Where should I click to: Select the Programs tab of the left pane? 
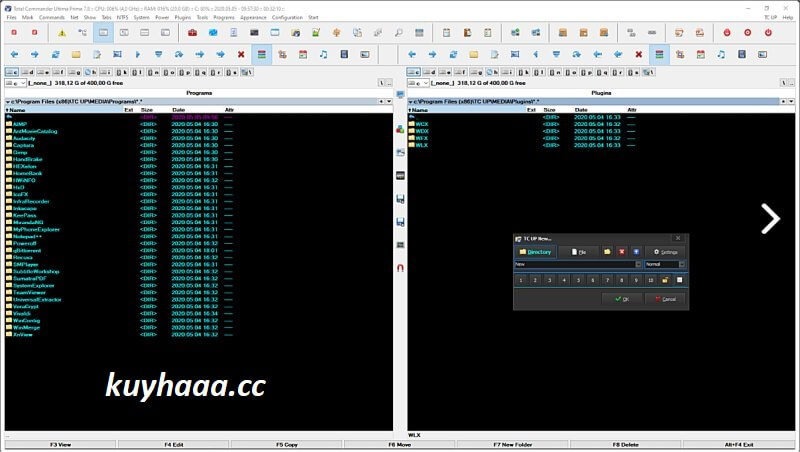click(199, 93)
